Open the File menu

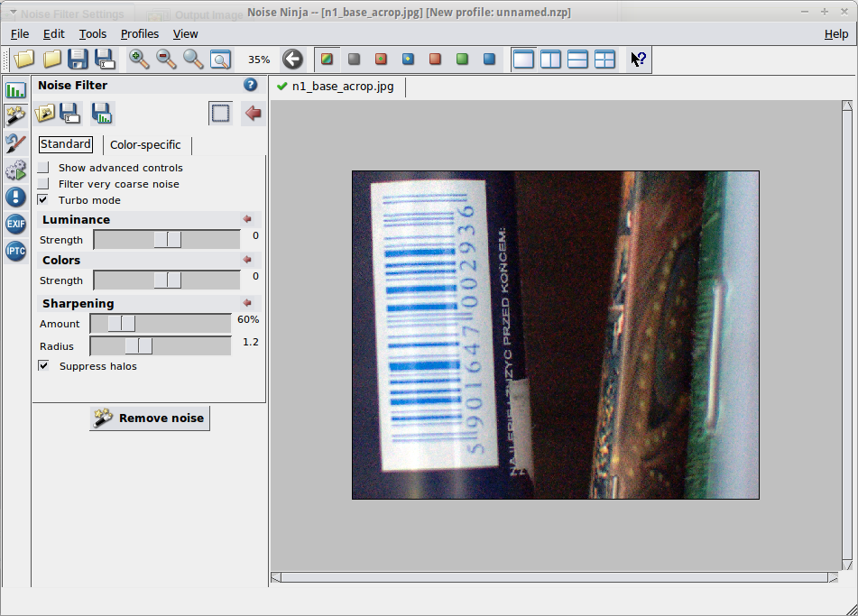pyautogui.click(x=20, y=34)
